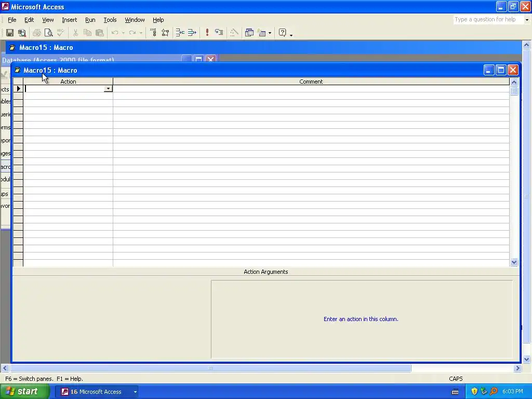The height and width of the screenshot is (399, 532).
Task: Maximize the front Macro15 macro window
Action: tap(501, 70)
